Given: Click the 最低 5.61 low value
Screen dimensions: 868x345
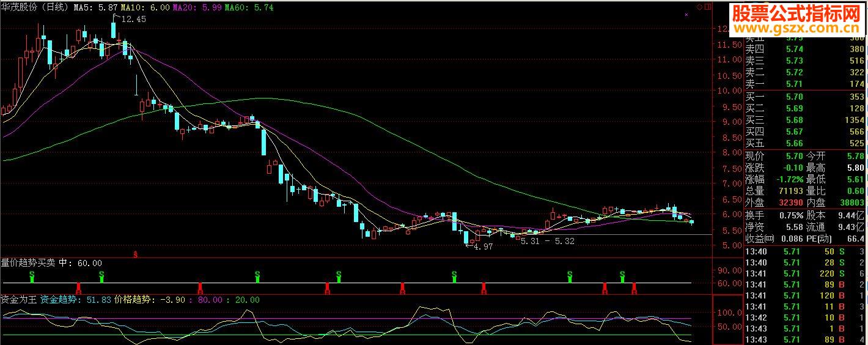Looking at the screenshot, I should pos(855,180).
